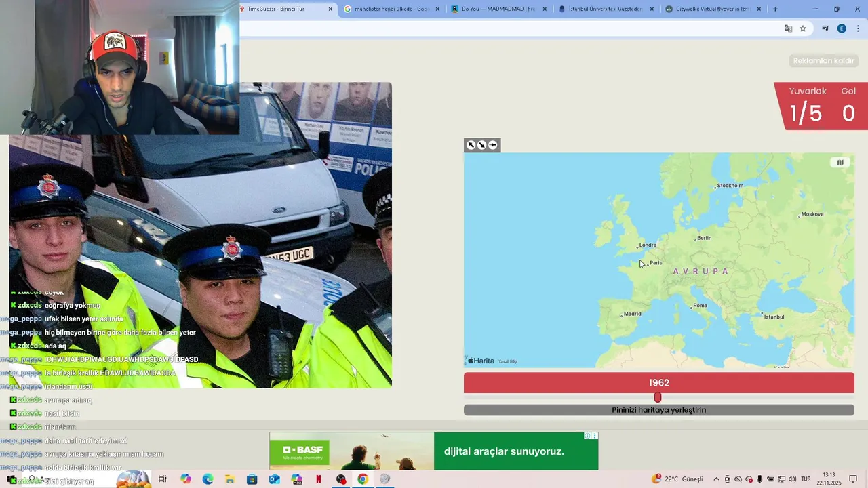Image resolution: width=868 pixels, height=488 pixels.
Task: Open the map style switcher icon
Action: [x=840, y=163]
